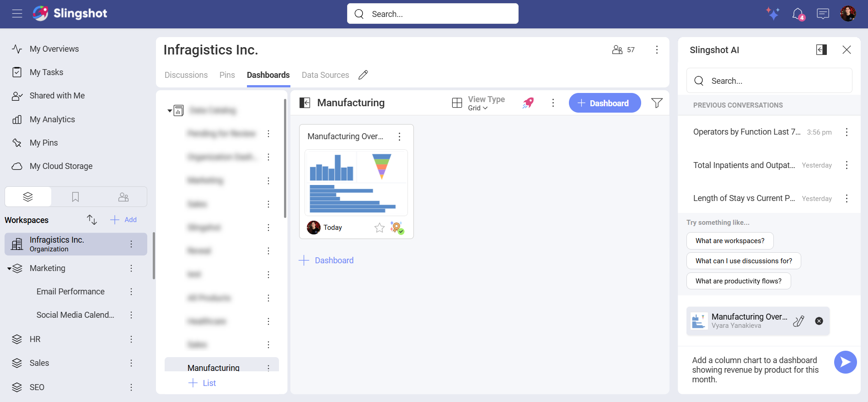Open the Social Media Calendar sub-workspace
The height and width of the screenshot is (402, 868).
tap(75, 315)
